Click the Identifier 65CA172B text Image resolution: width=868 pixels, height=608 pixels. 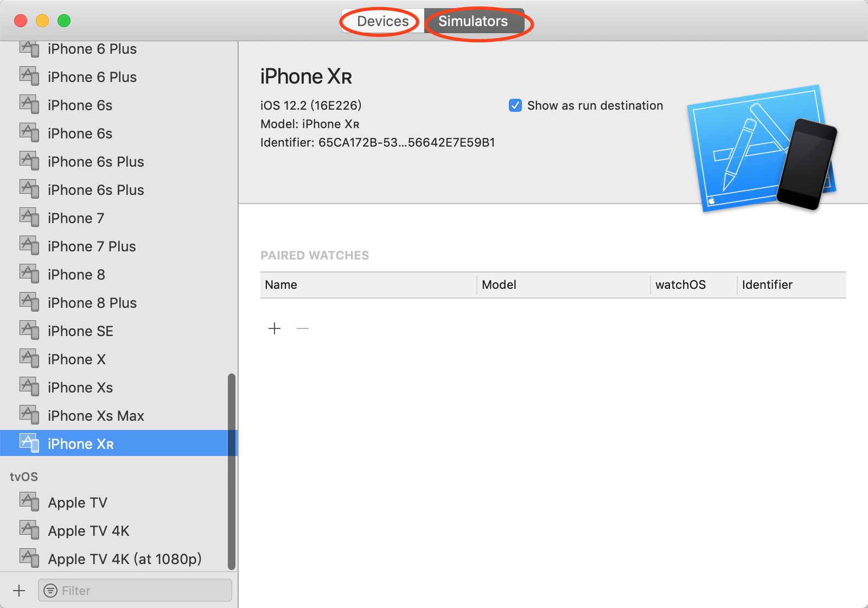point(378,142)
